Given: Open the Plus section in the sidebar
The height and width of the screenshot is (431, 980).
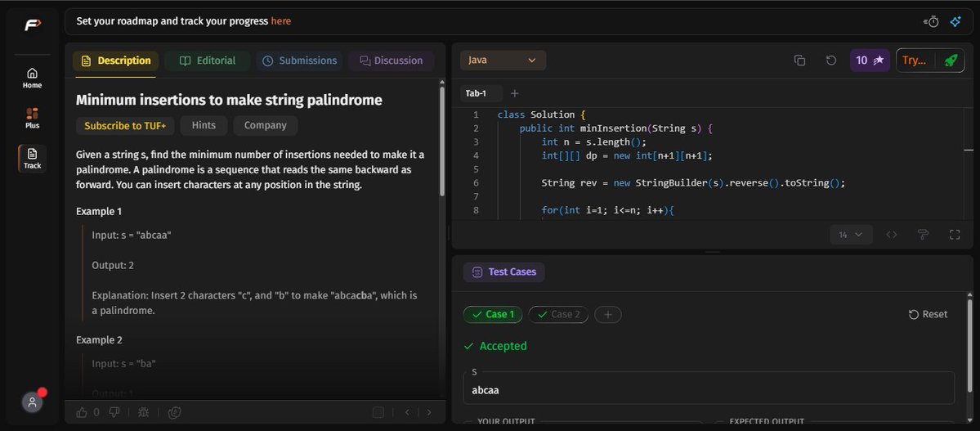Looking at the screenshot, I should coord(33,119).
